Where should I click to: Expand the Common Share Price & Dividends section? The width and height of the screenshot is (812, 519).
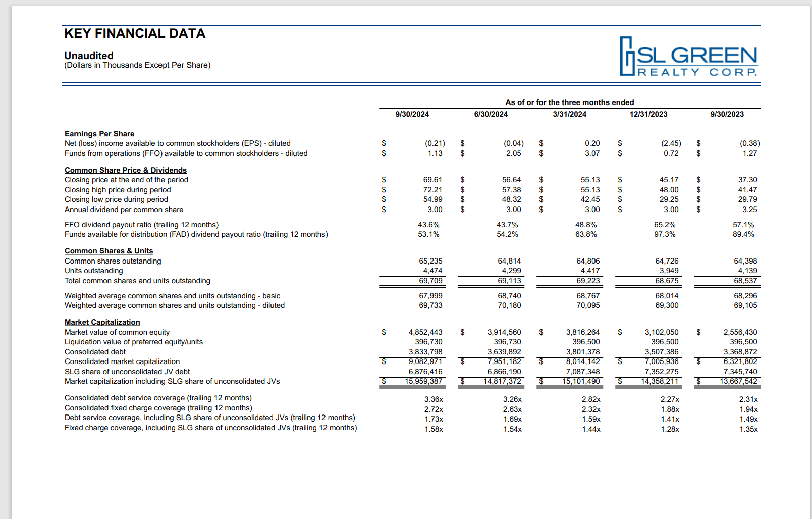coord(126,170)
